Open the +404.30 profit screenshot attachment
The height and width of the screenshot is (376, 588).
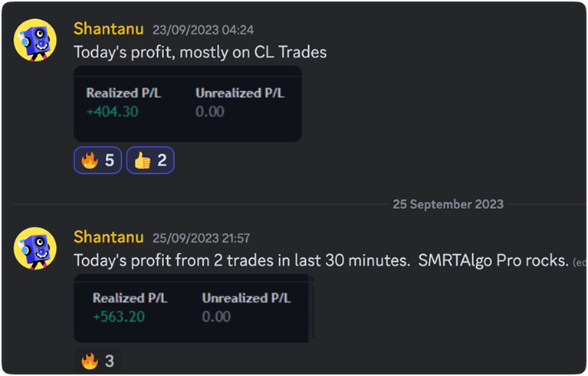point(188,103)
